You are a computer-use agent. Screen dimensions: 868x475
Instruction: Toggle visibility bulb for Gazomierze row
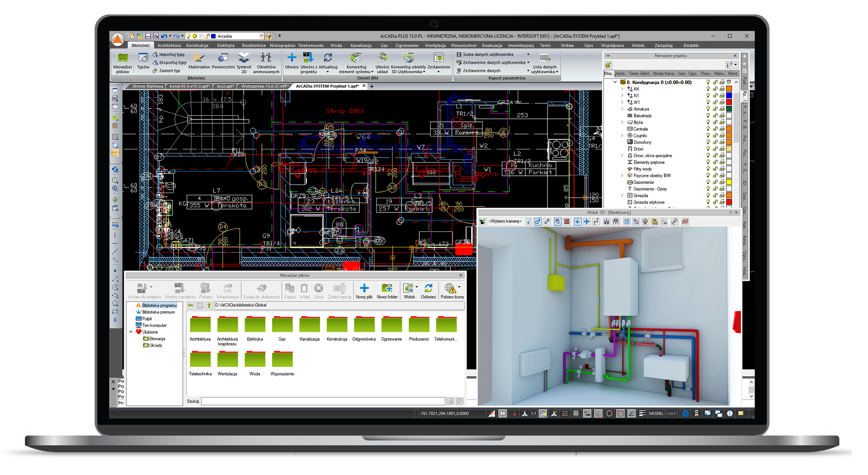[708, 182]
